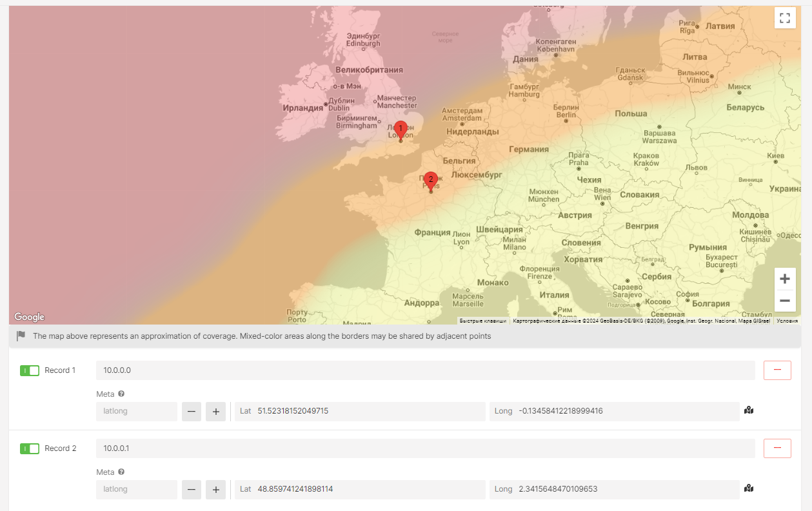Remove Record 2 with red minus button

pos(777,448)
